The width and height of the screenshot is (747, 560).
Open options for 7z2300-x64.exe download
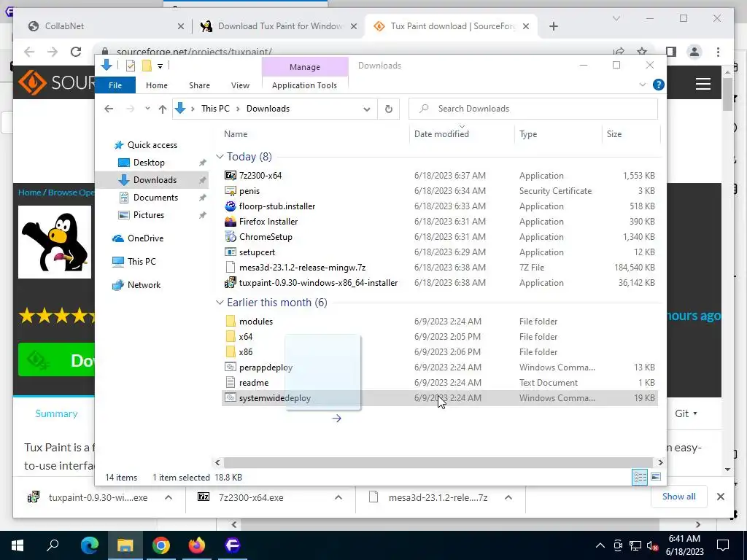tap(338, 497)
